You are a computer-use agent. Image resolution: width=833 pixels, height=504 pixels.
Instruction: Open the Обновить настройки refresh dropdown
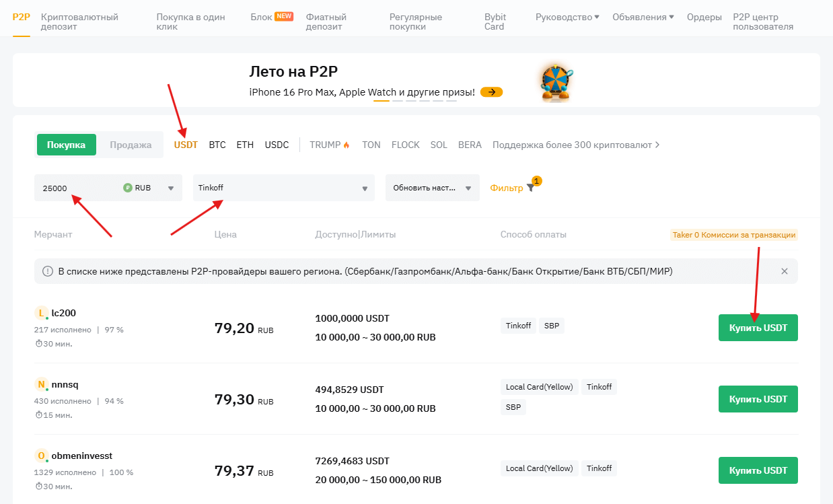tap(432, 188)
